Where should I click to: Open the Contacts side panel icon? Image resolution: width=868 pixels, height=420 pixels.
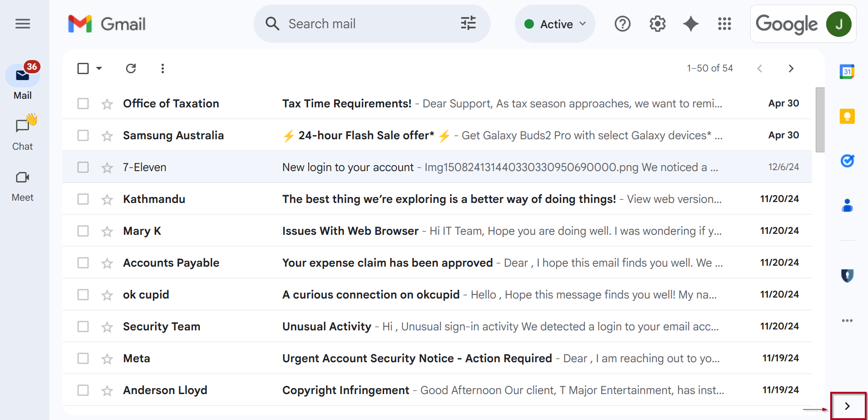tap(847, 206)
